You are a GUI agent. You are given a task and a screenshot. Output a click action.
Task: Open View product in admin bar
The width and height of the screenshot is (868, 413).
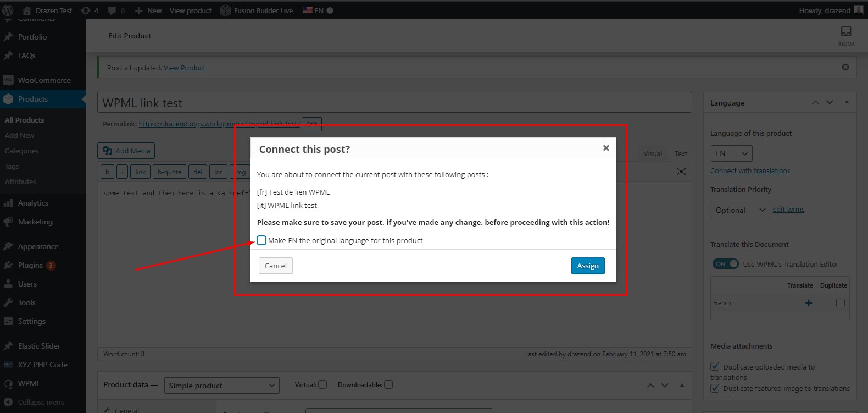(x=190, y=10)
